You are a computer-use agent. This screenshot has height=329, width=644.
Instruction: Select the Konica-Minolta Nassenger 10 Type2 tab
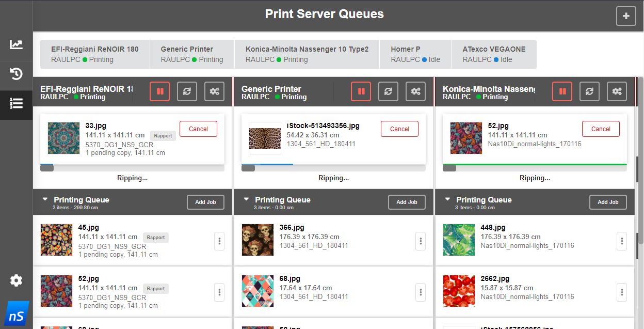pyautogui.click(x=307, y=54)
